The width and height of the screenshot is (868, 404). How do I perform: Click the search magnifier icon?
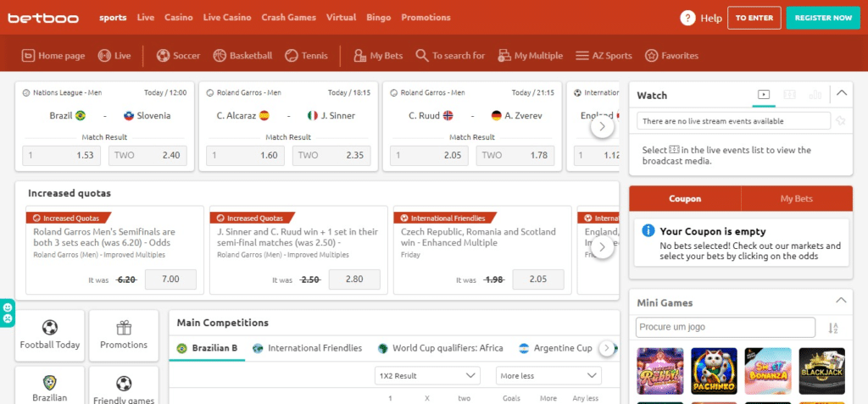coord(421,56)
